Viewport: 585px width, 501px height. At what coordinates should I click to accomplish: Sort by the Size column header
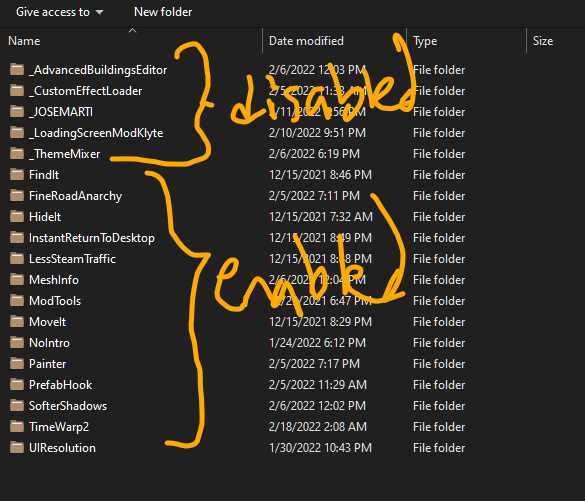(x=543, y=41)
